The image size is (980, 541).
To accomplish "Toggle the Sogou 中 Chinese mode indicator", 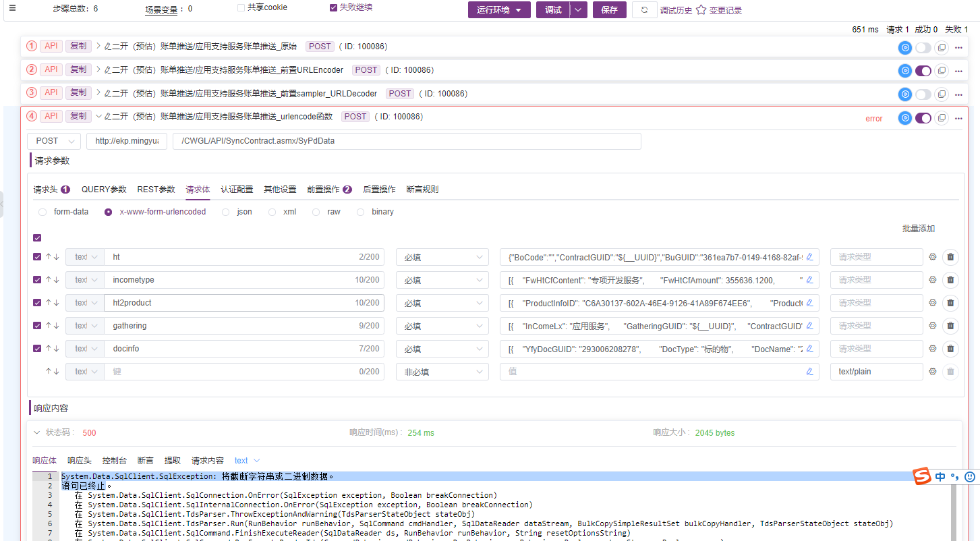I will [940, 477].
